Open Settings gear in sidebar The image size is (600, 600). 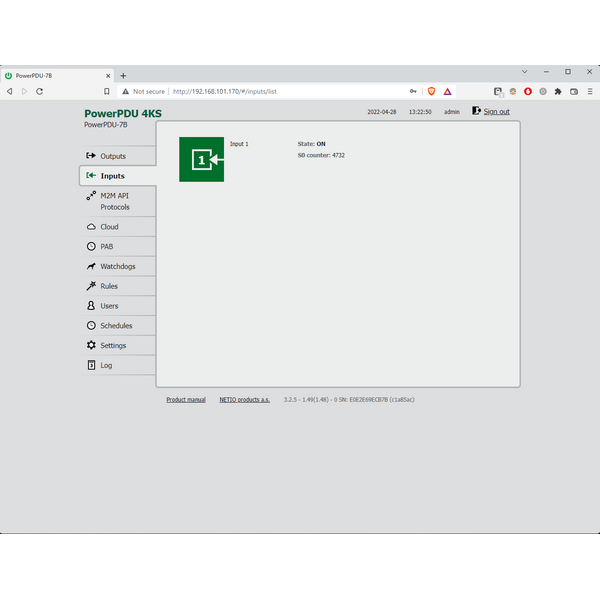(x=91, y=345)
